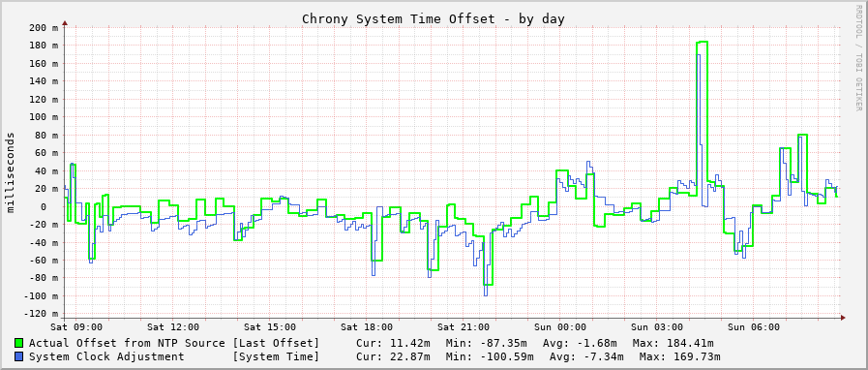Click the 'Sun 06:00' x-axis label

(x=755, y=327)
